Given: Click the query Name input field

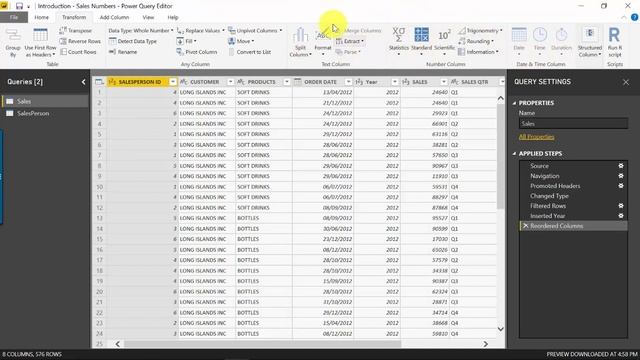Looking at the screenshot, I should 573,124.
